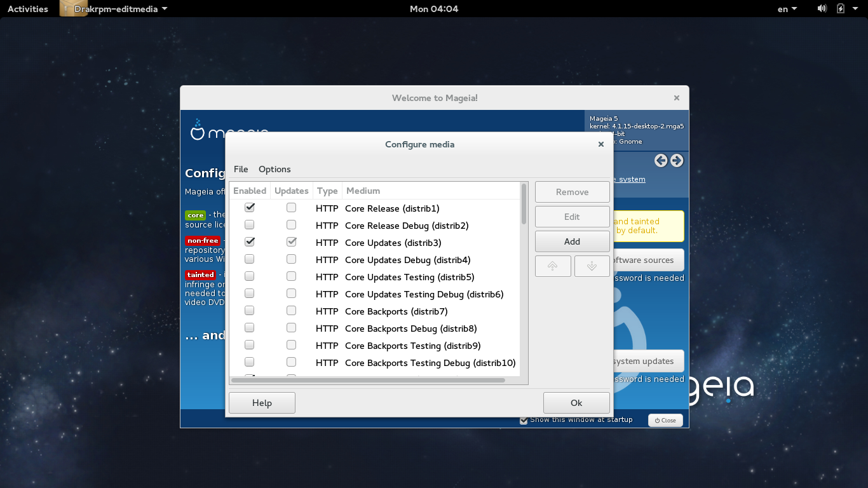
Task: Open the clock Mon 04:04 menu
Action: [x=434, y=9]
